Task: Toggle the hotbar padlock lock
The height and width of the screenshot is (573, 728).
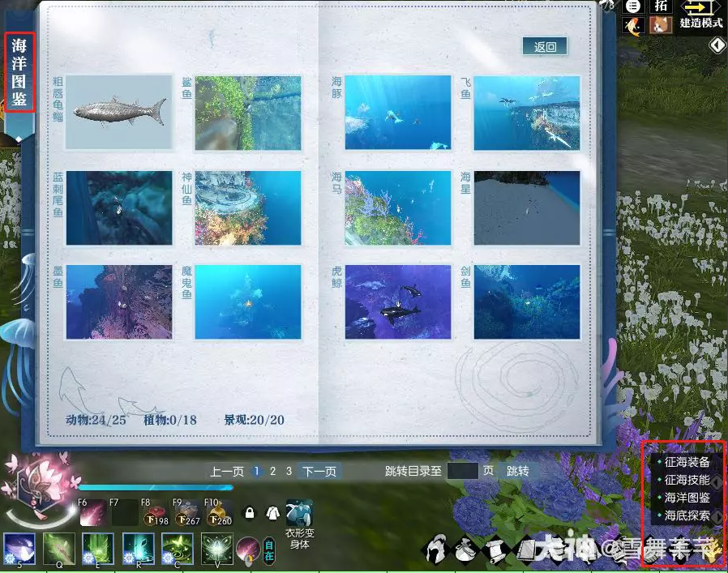Action: pyautogui.click(x=250, y=513)
